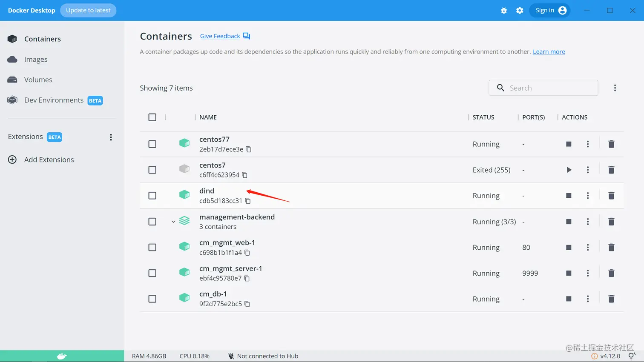Open more actions for cm_db-1
Image resolution: width=644 pixels, height=362 pixels.
pos(588,299)
